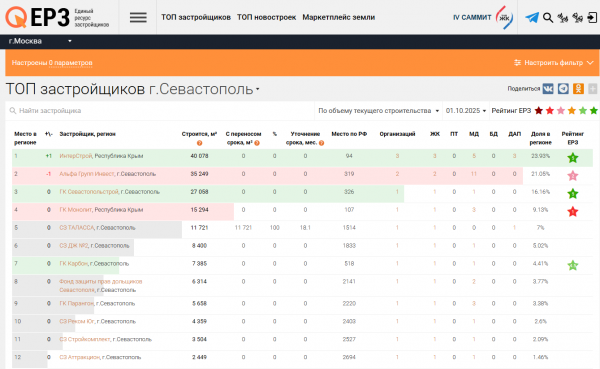Image resolution: width=600 pixels, height=369 pixels.
Task: Click 11 721 delayed area for СЗ ТАЛАССА
Action: 243,228
